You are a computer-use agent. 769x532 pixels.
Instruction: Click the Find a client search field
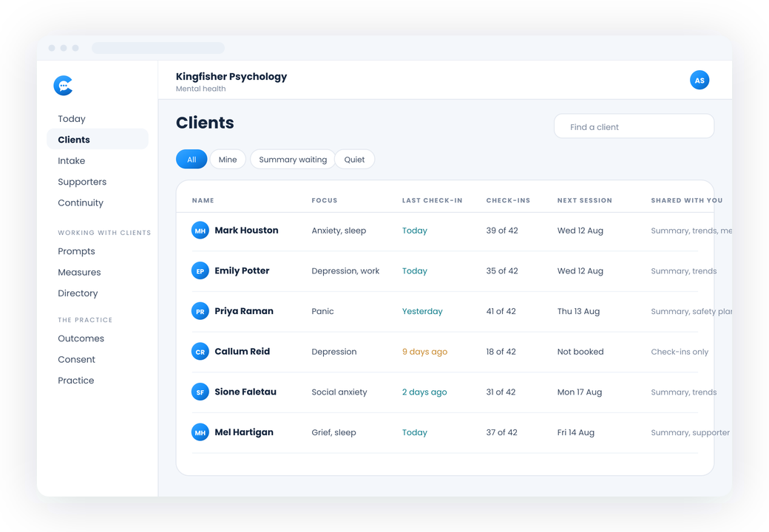(x=634, y=126)
